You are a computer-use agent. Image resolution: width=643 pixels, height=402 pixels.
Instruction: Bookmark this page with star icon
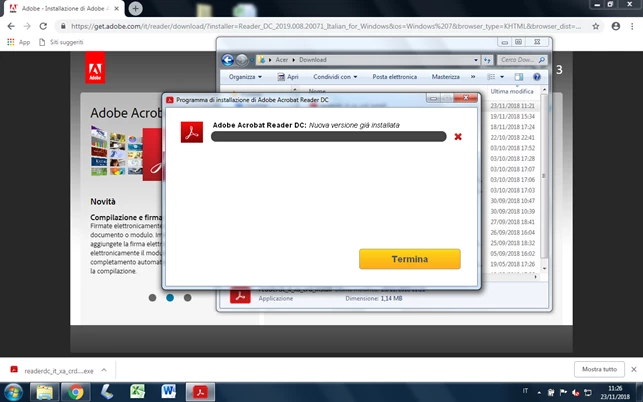[x=595, y=26]
